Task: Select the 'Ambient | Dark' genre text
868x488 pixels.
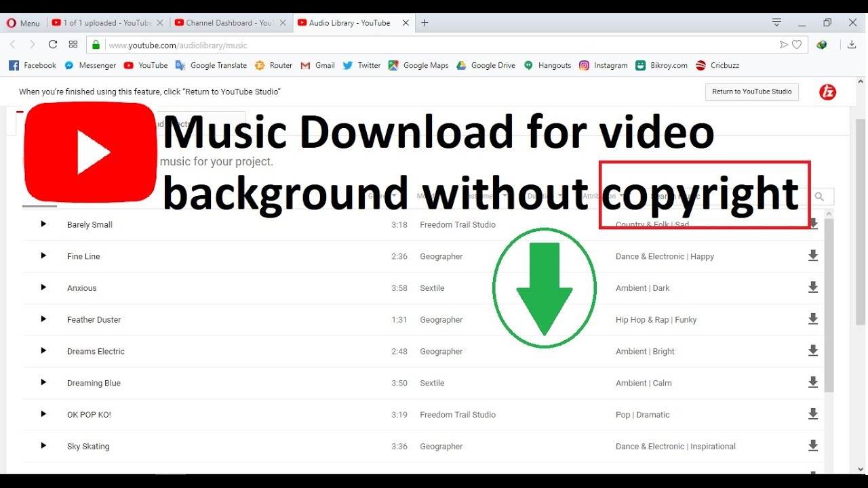Action: click(x=642, y=288)
